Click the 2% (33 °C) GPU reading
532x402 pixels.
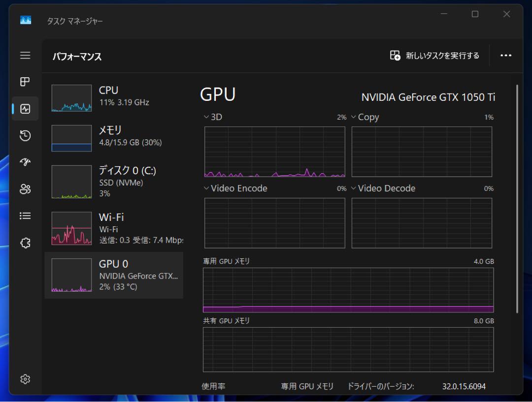click(x=118, y=287)
